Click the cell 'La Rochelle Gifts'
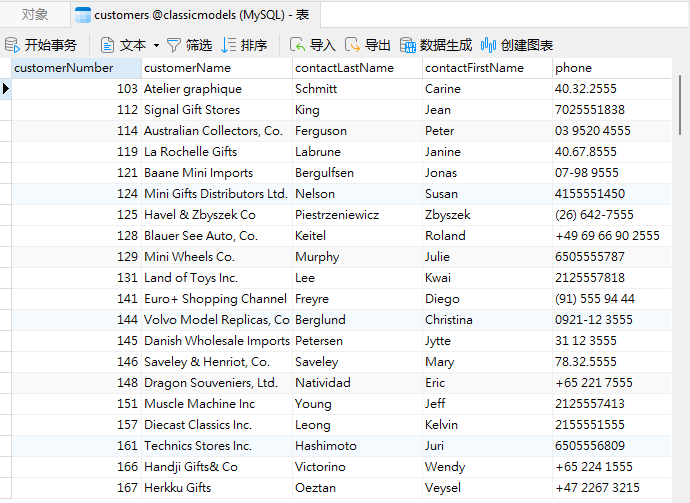Screen dimensions: 690x503 tap(217, 152)
